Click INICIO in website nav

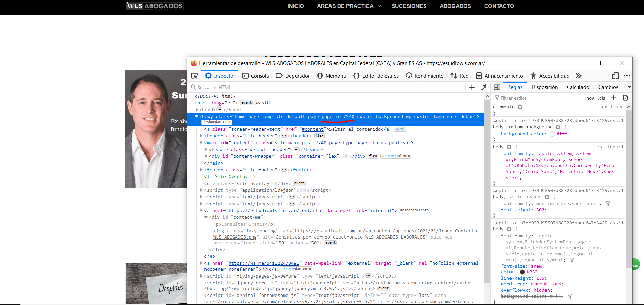point(296,6)
